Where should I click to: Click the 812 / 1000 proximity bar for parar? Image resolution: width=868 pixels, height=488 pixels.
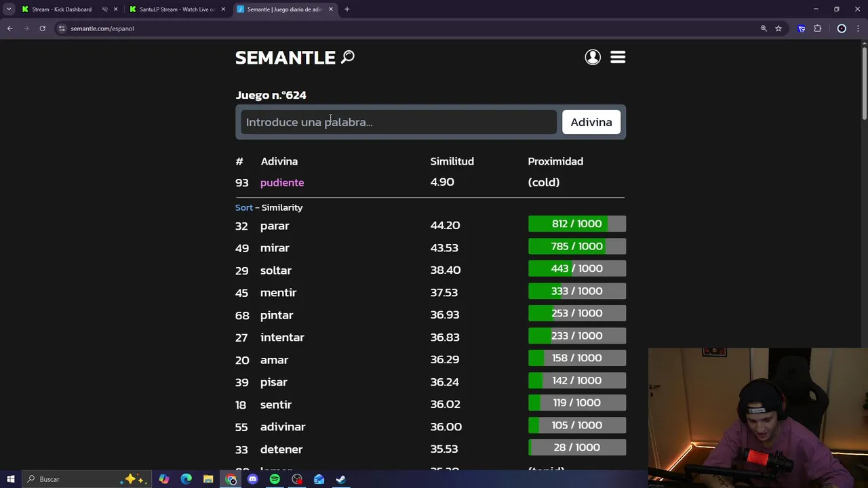[577, 224]
